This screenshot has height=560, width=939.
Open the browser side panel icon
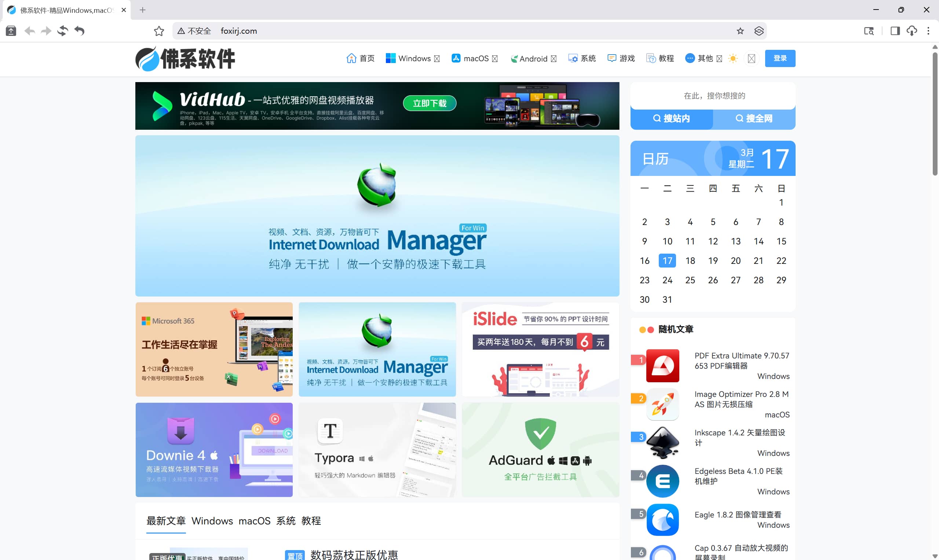(895, 31)
